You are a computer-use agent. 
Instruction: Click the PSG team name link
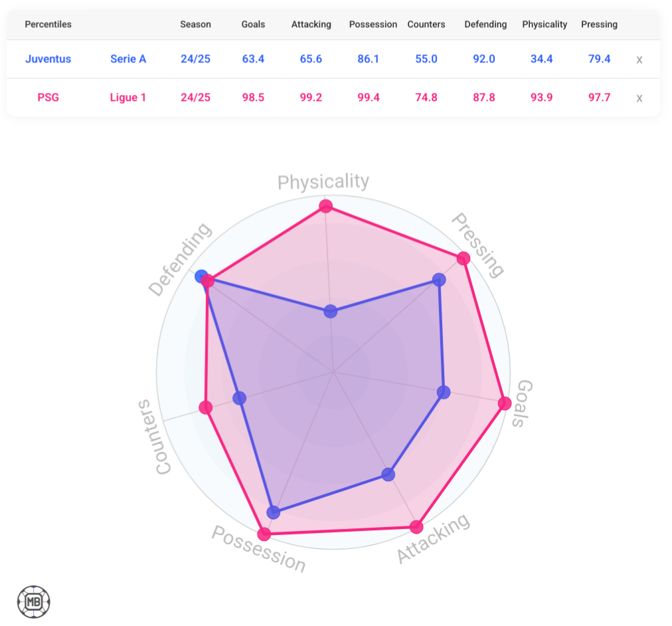coord(48,97)
